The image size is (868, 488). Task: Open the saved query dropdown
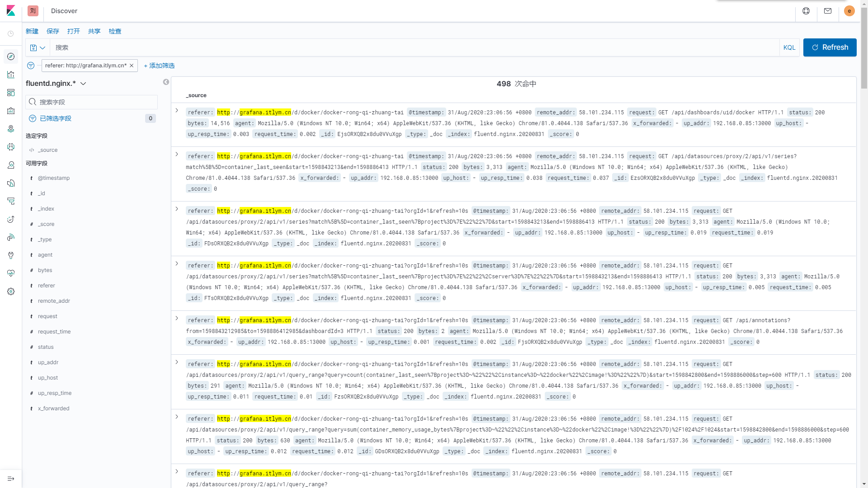[x=38, y=47]
